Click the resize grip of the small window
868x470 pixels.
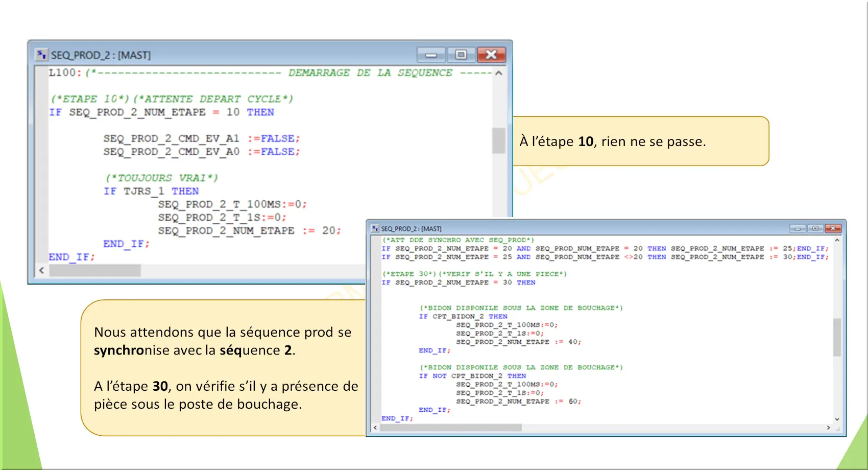pyautogui.click(x=837, y=428)
